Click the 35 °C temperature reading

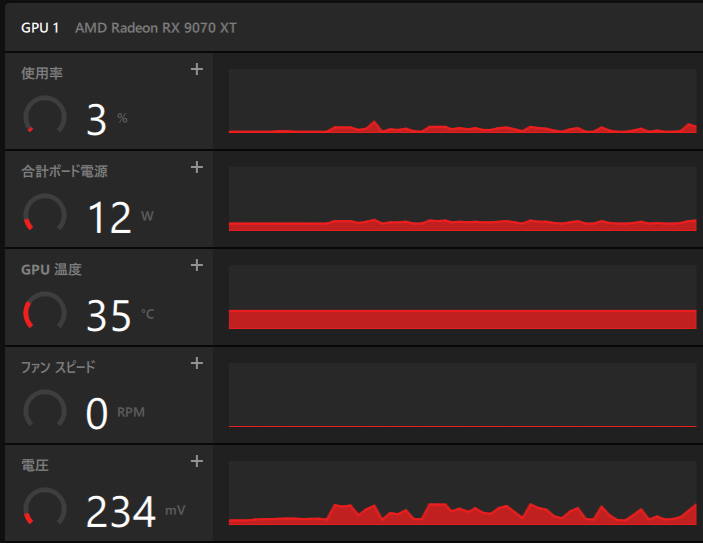[120, 315]
